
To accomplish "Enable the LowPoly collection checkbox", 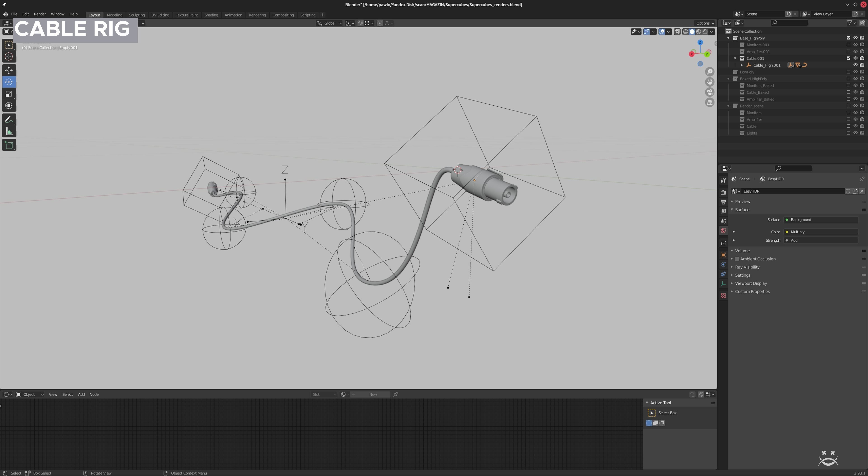I will pyautogui.click(x=848, y=72).
